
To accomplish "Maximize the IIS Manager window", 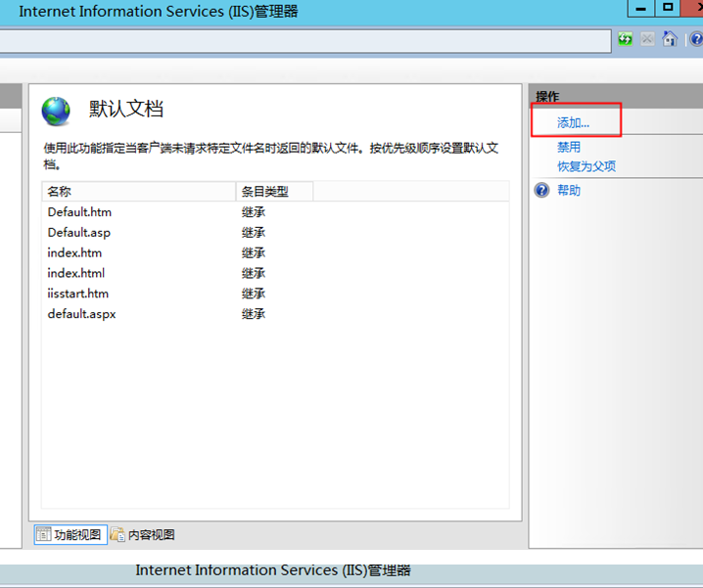I will click(x=668, y=8).
